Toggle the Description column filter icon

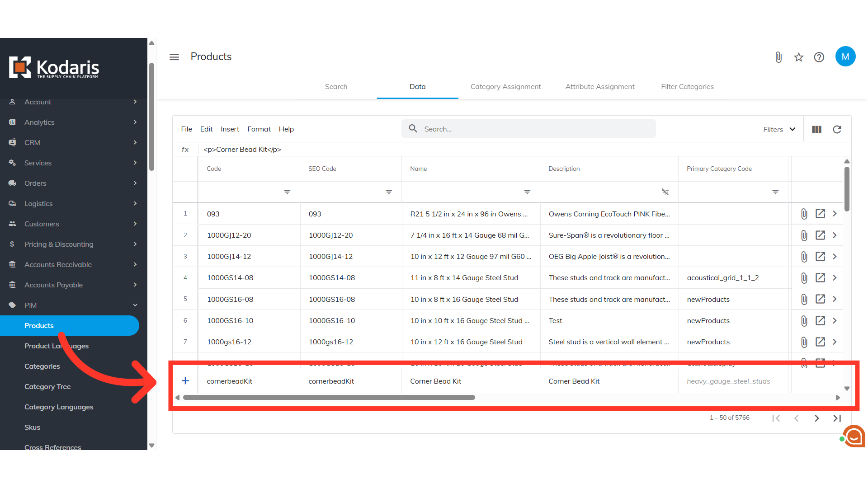(665, 192)
